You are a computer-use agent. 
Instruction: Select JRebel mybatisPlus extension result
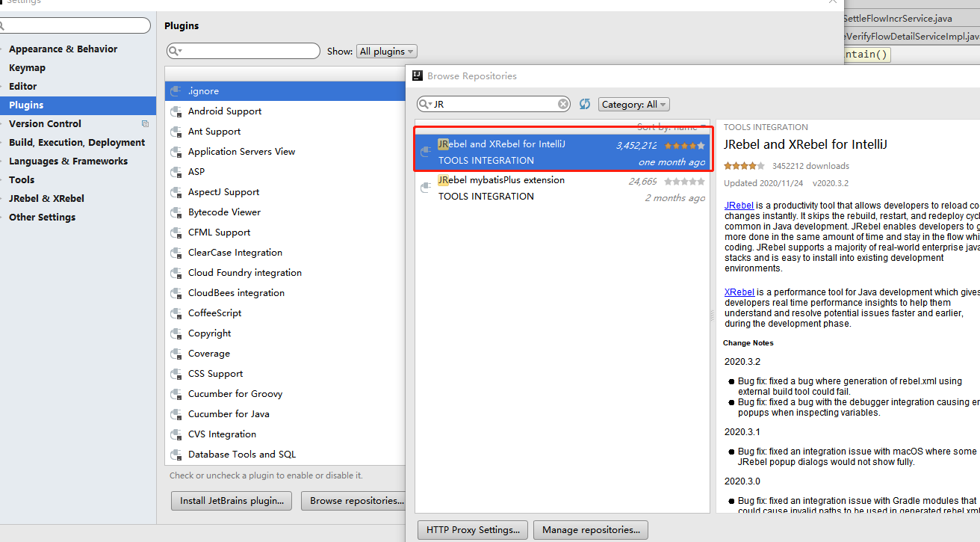(562, 188)
